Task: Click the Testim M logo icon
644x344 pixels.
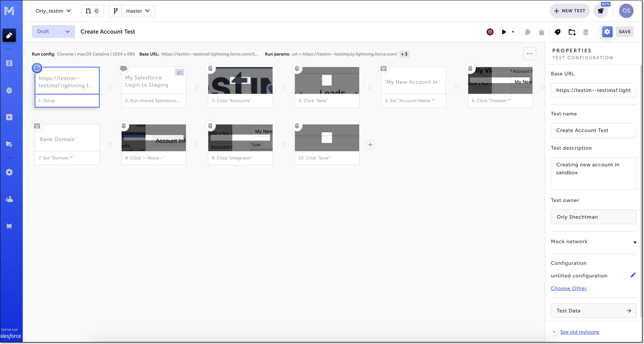Action: coord(9,11)
